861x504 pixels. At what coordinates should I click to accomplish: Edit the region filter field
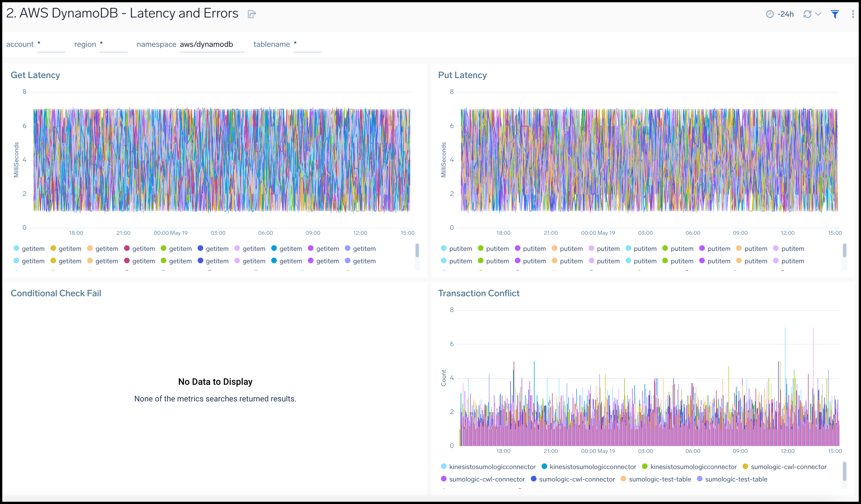point(114,45)
